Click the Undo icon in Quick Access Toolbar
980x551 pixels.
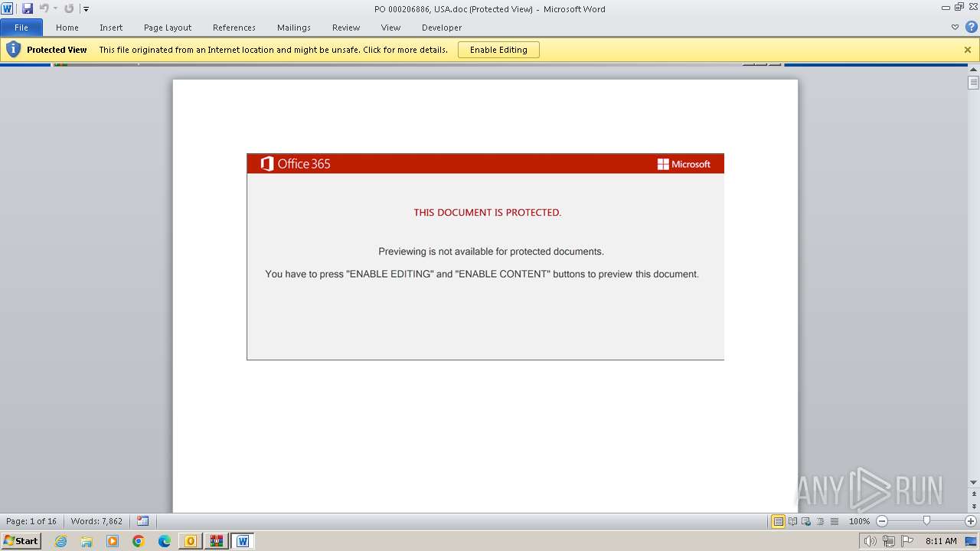click(x=44, y=8)
